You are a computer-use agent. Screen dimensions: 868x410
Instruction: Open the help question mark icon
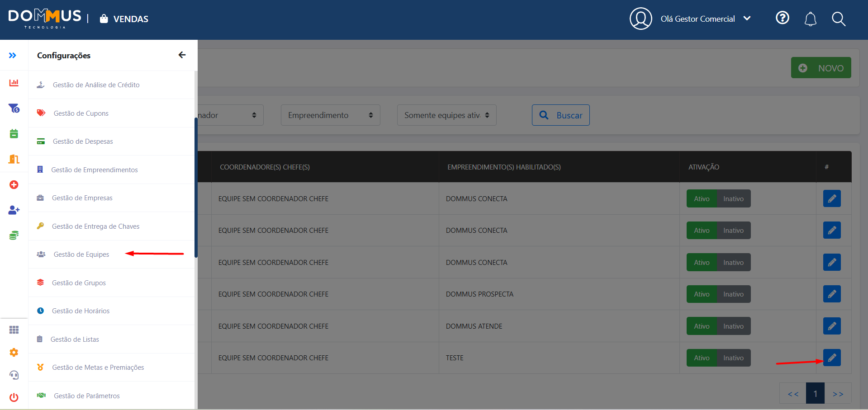[x=783, y=18]
